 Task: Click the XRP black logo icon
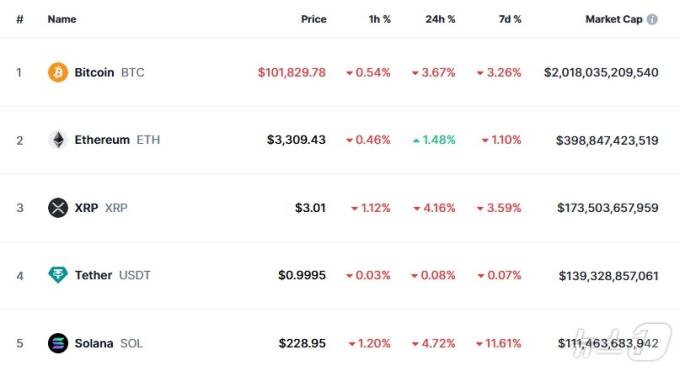tap(58, 207)
